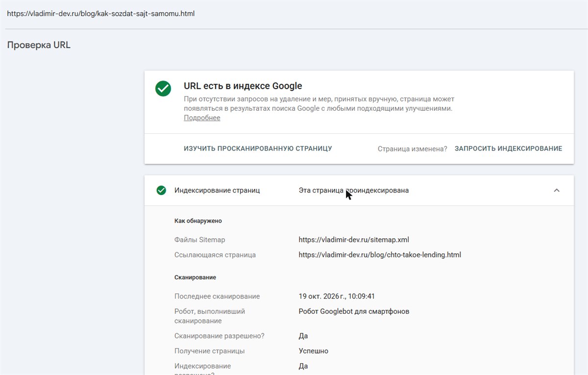Click the Как обнаружено subheading
The height and width of the screenshot is (375, 588).
click(198, 221)
